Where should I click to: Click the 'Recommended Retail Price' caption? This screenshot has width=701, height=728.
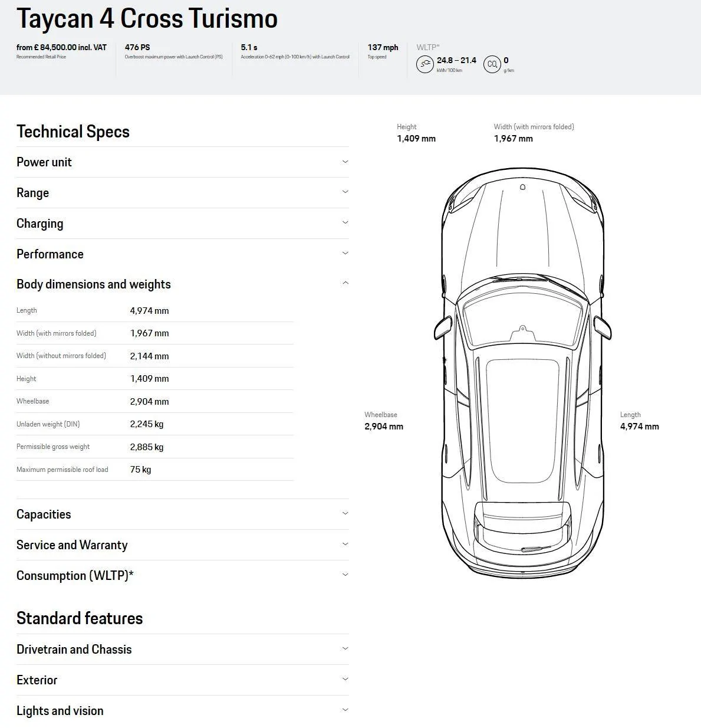tap(41, 57)
